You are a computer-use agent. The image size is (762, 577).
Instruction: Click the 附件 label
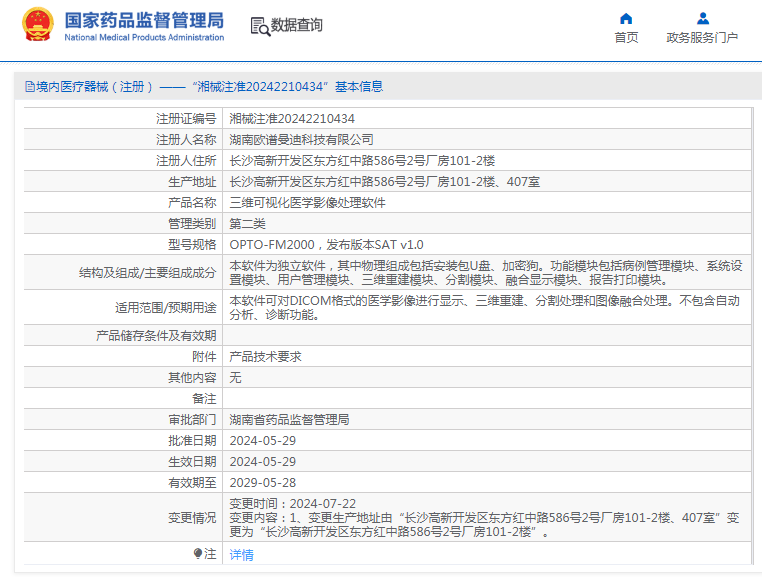point(204,357)
